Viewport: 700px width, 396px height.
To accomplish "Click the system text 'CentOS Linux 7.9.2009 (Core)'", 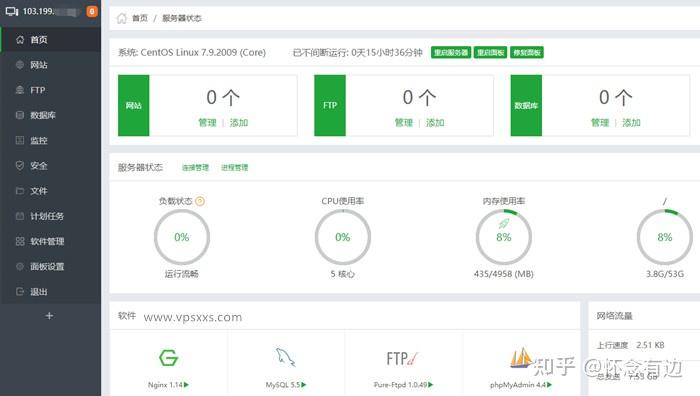I will pyautogui.click(x=203, y=53).
